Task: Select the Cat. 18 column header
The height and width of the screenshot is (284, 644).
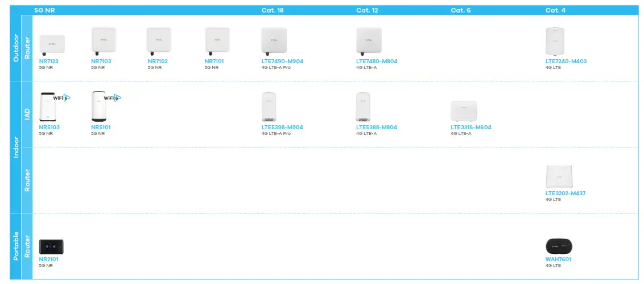Action: 273,10
